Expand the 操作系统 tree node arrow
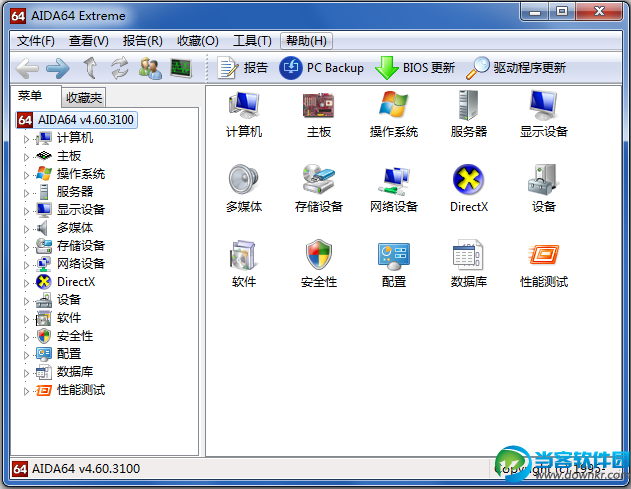631x489 pixels. click(x=26, y=175)
